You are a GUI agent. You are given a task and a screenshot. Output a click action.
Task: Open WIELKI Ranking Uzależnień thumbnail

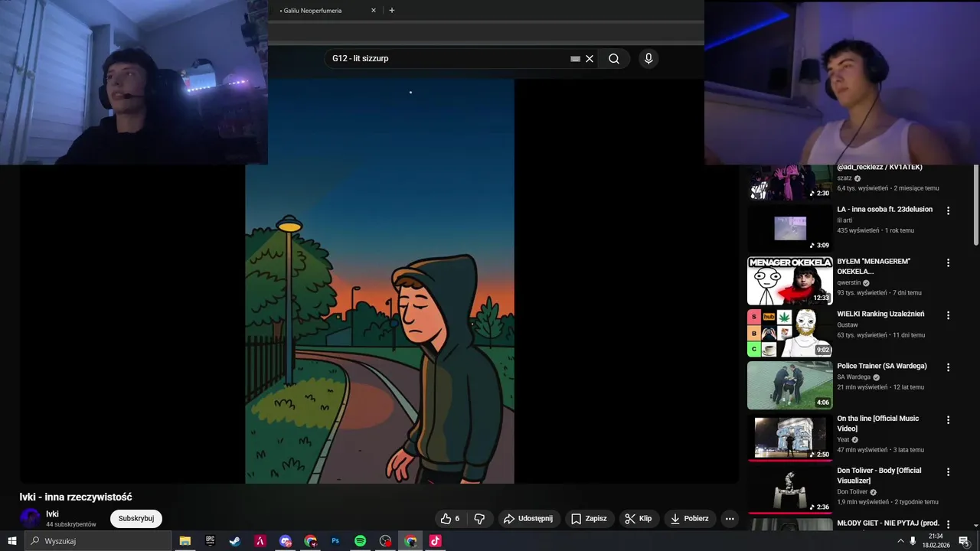pos(789,333)
